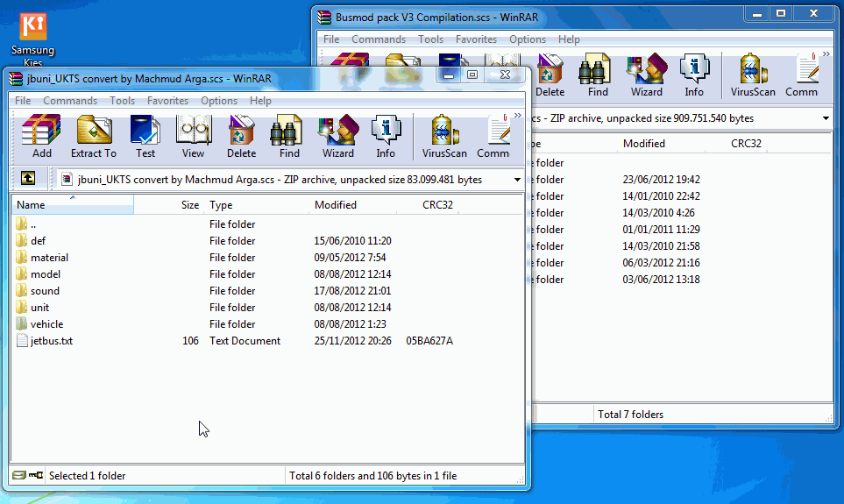Click Info icon in Busmod pack window

694,75
